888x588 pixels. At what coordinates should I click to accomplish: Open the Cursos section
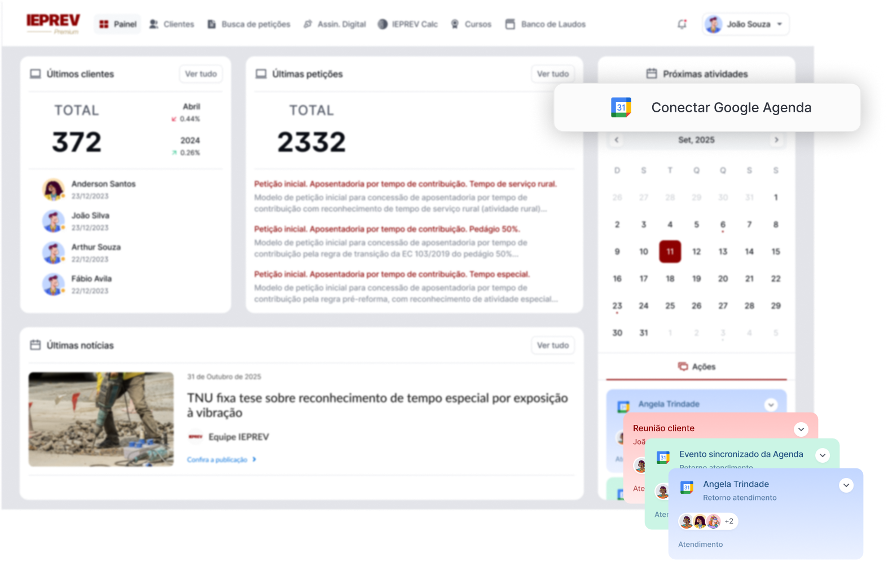471,24
